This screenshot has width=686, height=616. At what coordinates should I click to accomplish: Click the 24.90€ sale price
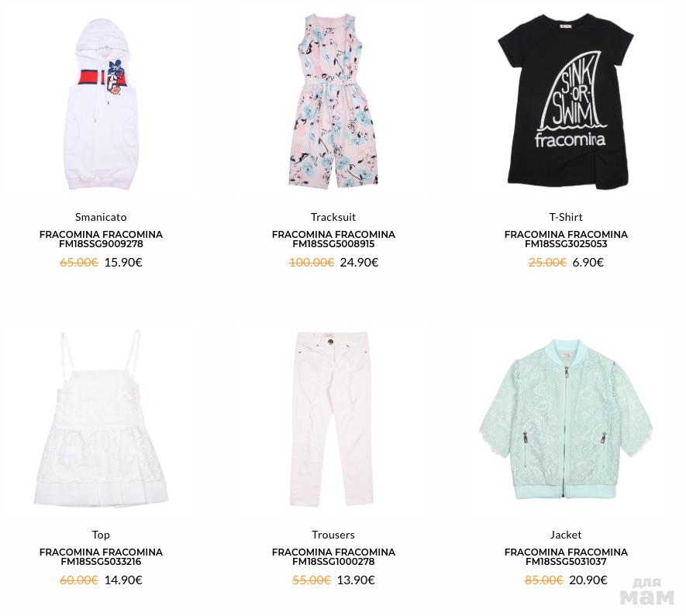click(x=359, y=263)
